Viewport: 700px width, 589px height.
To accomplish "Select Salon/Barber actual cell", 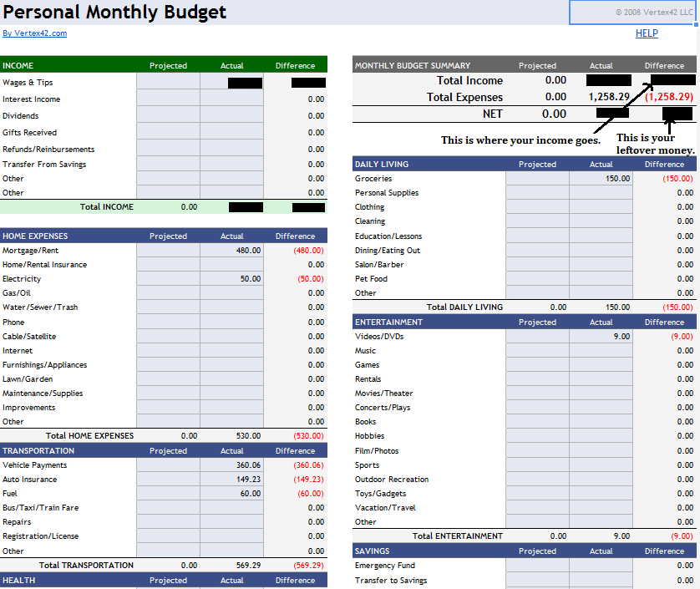I will point(601,265).
